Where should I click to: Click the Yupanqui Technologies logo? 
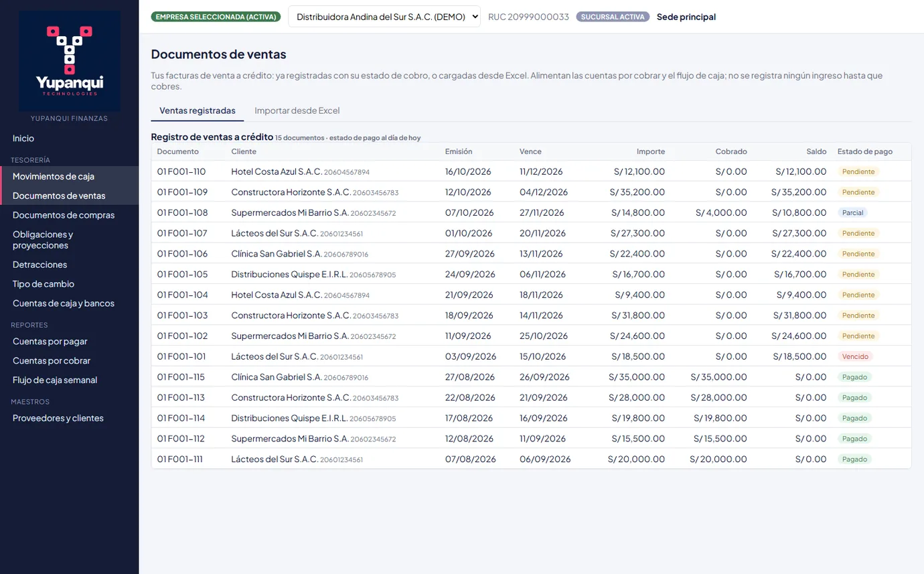pyautogui.click(x=70, y=61)
